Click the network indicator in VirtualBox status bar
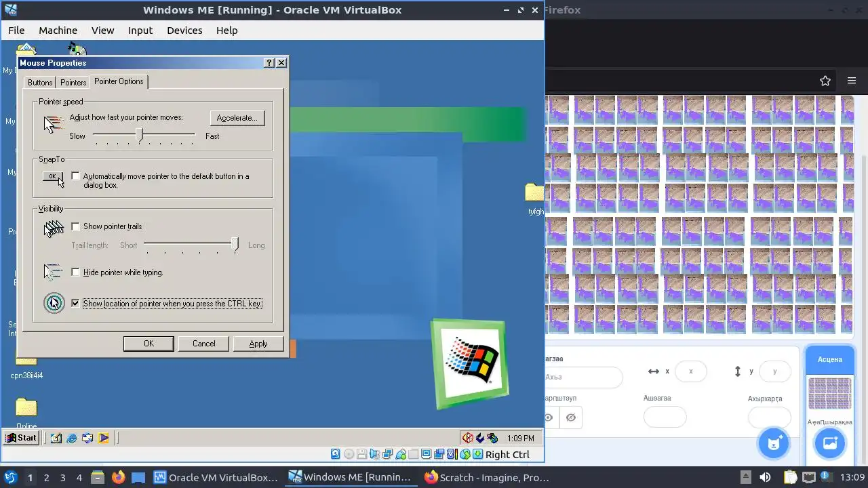This screenshot has width=868, height=488. coord(388,454)
